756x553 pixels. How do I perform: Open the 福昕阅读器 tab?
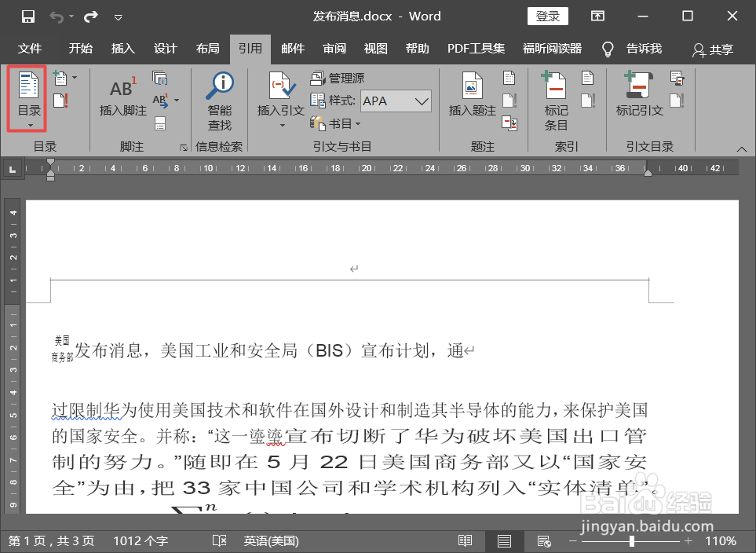(552, 49)
